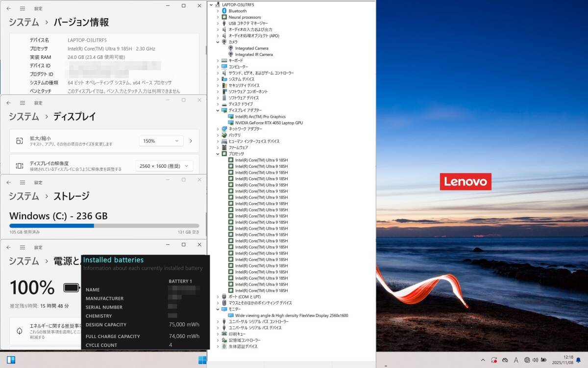This screenshot has width=588, height=368.
Task: Click the NVIDIA GeForce RTX 4050 adapter
Action: [x=269, y=123]
